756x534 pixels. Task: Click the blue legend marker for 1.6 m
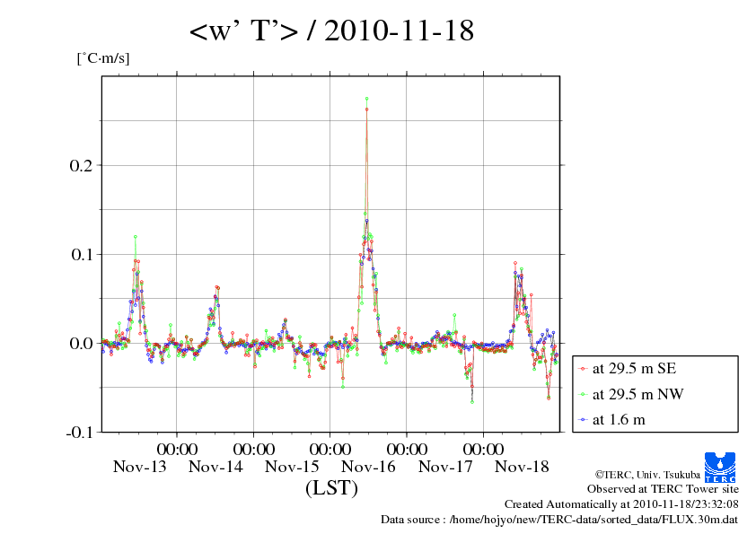tap(583, 420)
